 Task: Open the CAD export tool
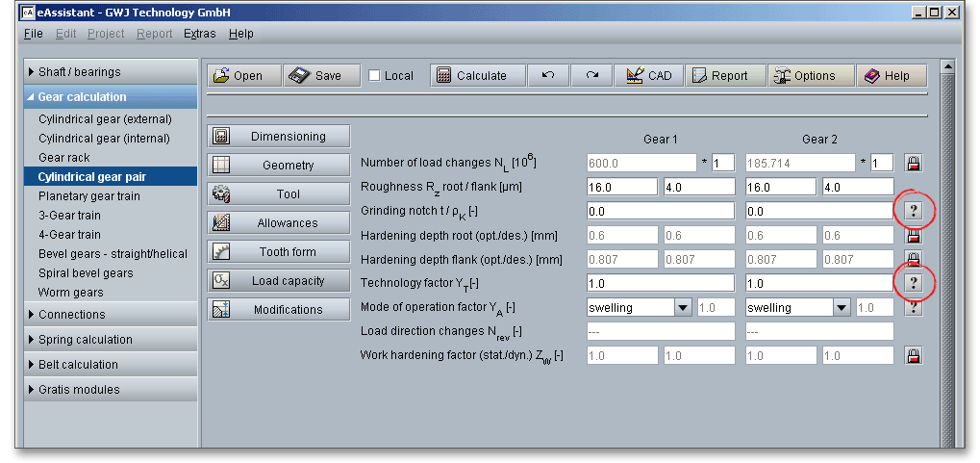click(x=649, y=76)
